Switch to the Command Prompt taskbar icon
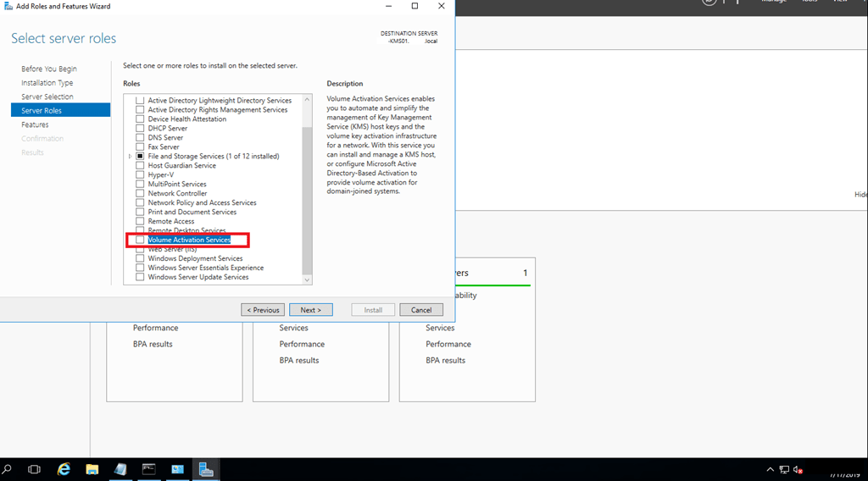The image size is (868, 481). point(149,469)
